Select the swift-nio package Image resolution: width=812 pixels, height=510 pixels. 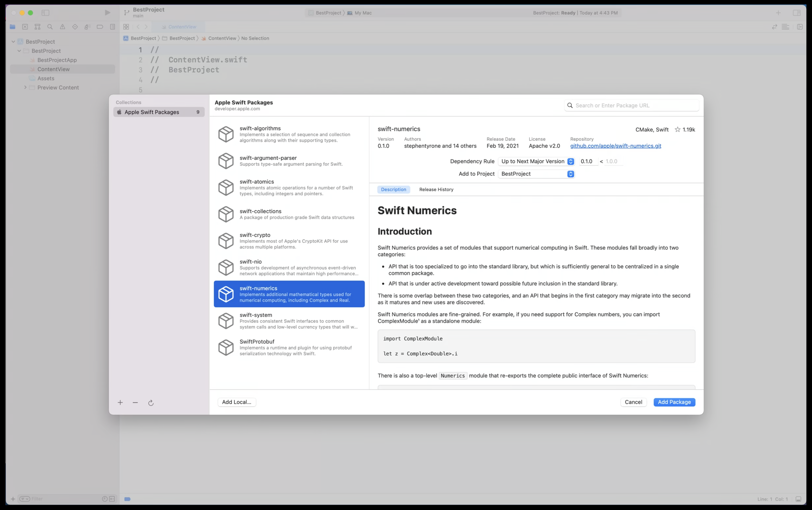pos(289,267)
